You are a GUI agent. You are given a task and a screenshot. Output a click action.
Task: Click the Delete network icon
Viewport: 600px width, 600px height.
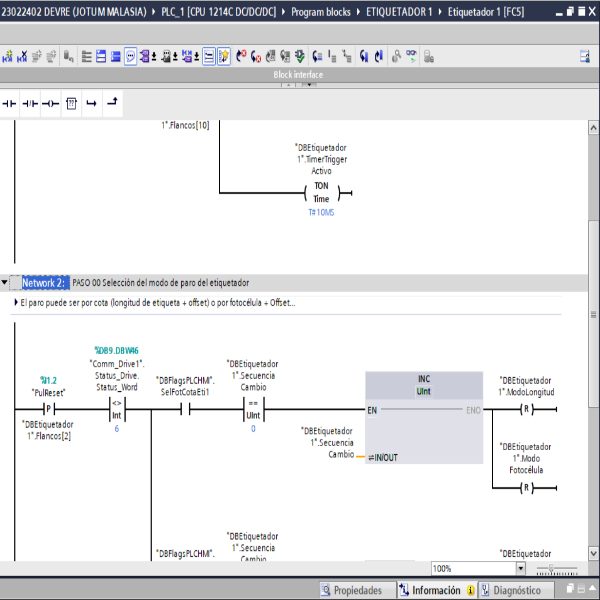point(22,57)
